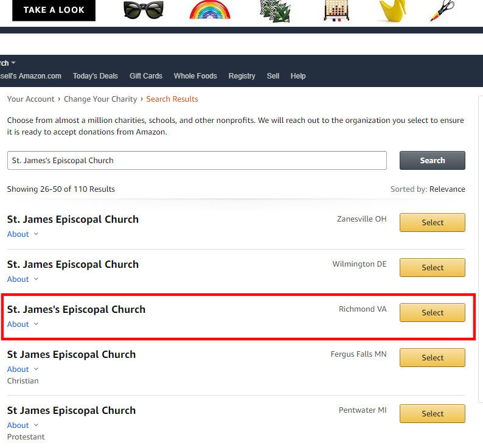
Task: Select the Richmond VA St. James's church
Action: (433, 312)
